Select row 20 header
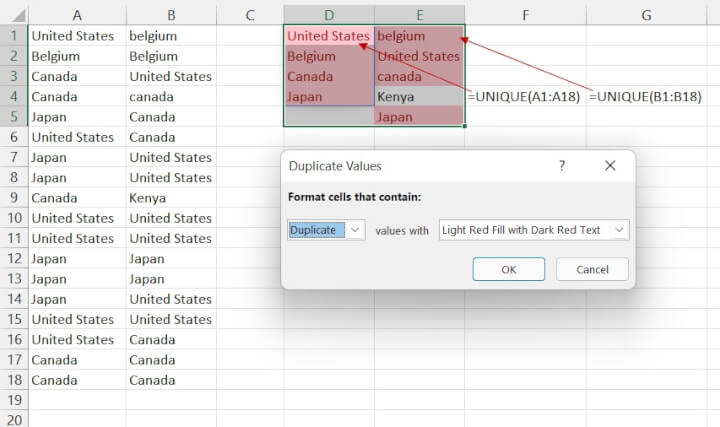 click(x=13, y=420)
